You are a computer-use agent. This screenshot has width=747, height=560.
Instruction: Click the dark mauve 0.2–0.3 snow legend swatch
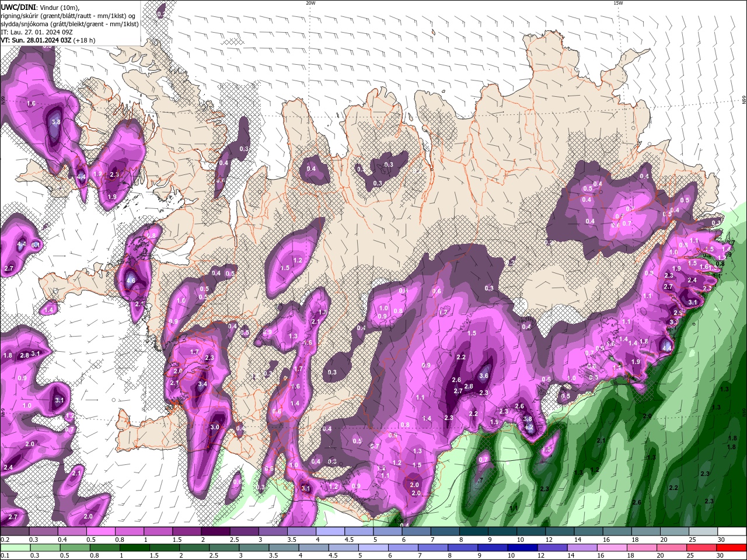coord(15,531)
